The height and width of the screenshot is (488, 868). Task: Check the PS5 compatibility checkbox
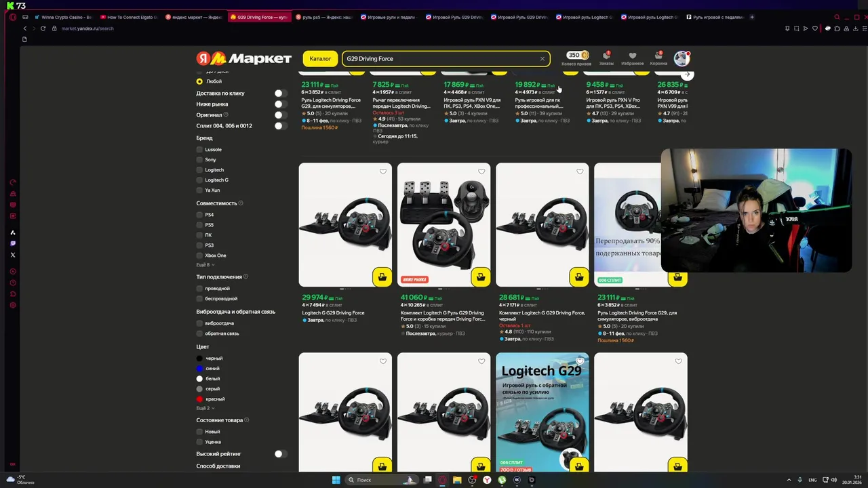(199, 225)
